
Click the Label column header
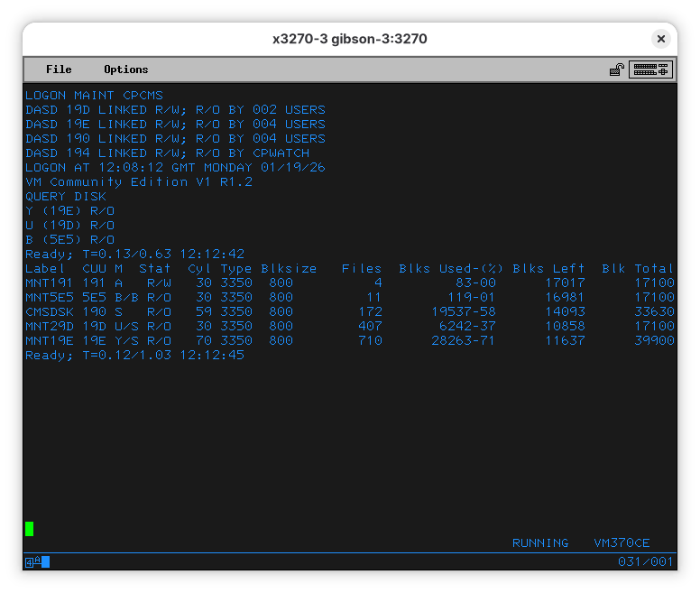(44, 268)
